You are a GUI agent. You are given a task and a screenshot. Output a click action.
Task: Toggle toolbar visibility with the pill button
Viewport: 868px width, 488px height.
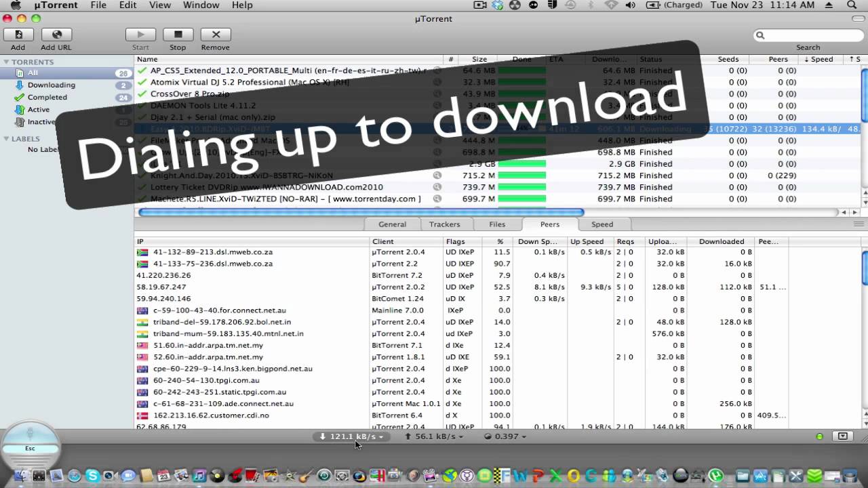click(857, 19)
